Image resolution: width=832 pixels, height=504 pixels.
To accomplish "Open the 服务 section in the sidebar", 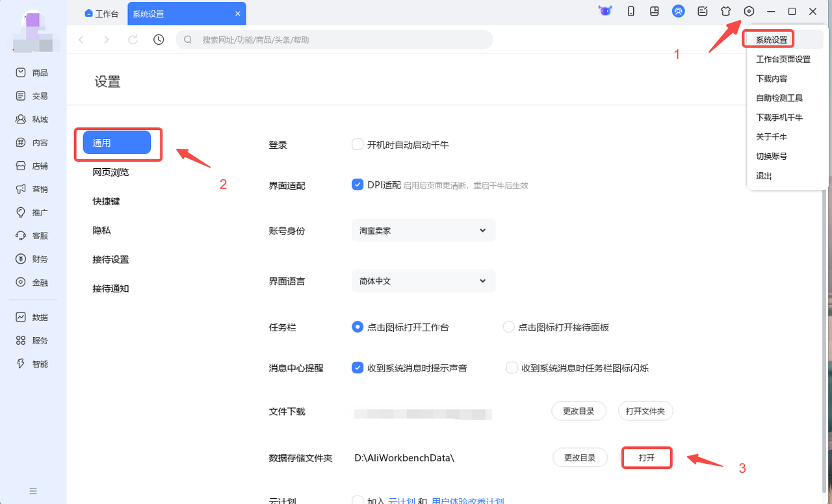I will point(32,340).
